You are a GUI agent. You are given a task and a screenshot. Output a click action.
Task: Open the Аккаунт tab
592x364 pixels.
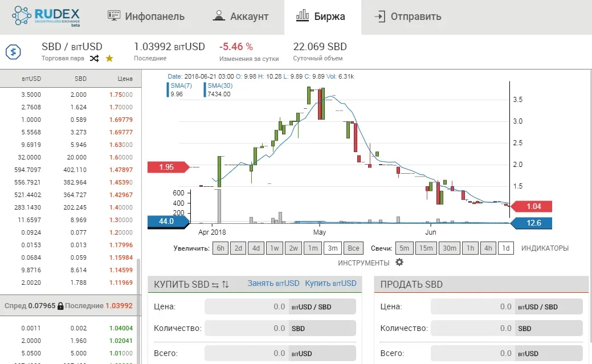click(x=240, y=17)
